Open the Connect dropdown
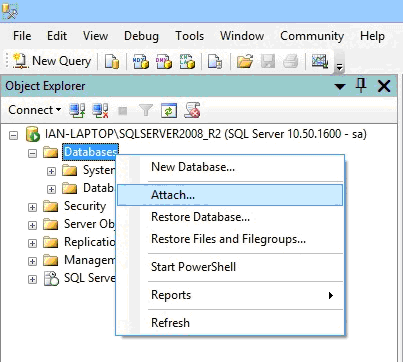This screenshot has height=362, width=403. (35, 110)
